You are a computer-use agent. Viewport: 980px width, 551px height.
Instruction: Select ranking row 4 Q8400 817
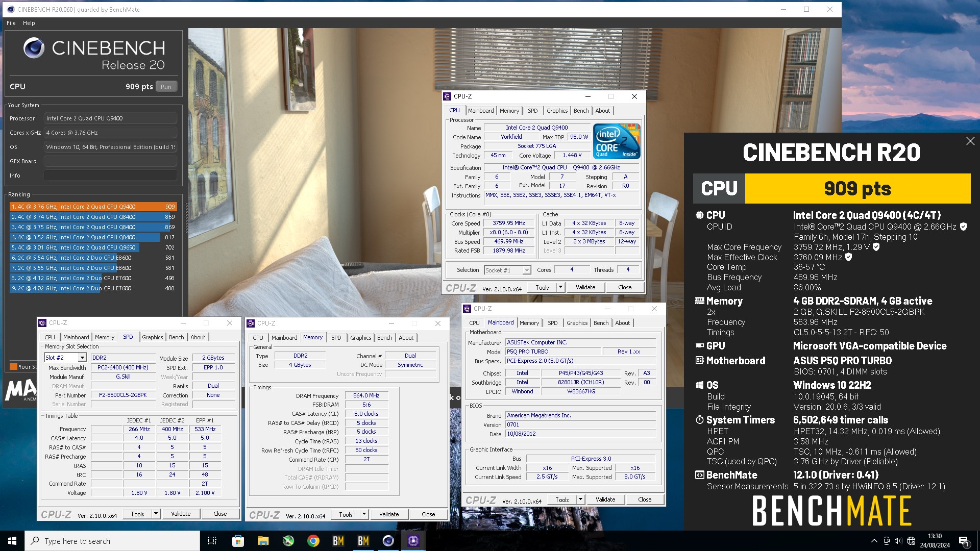93,237
